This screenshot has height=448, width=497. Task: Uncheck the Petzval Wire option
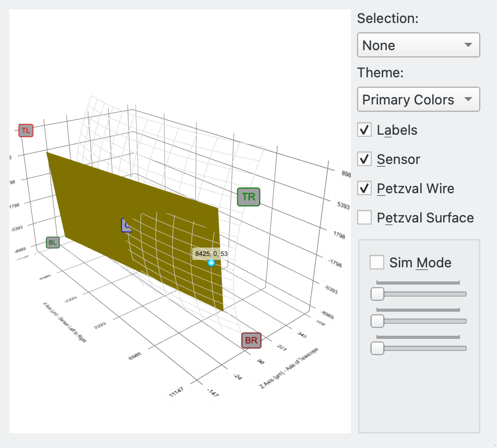[364, 188]
